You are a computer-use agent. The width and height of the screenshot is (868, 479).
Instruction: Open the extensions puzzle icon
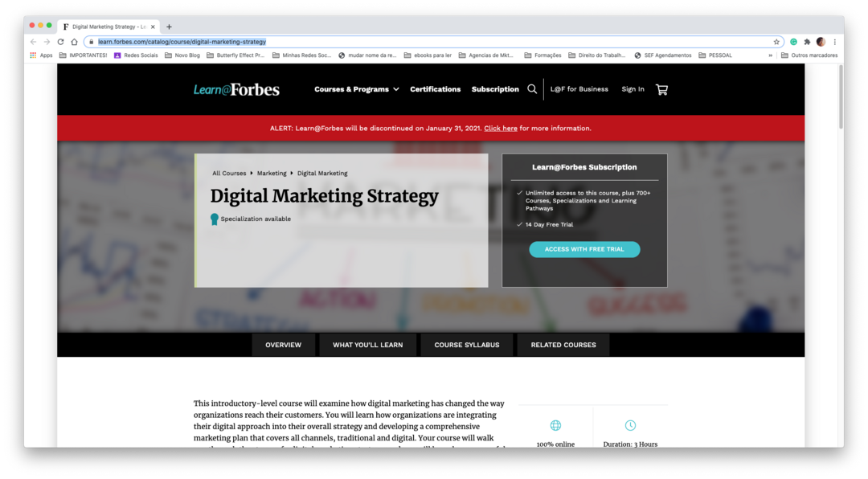(x=807, y=42)
